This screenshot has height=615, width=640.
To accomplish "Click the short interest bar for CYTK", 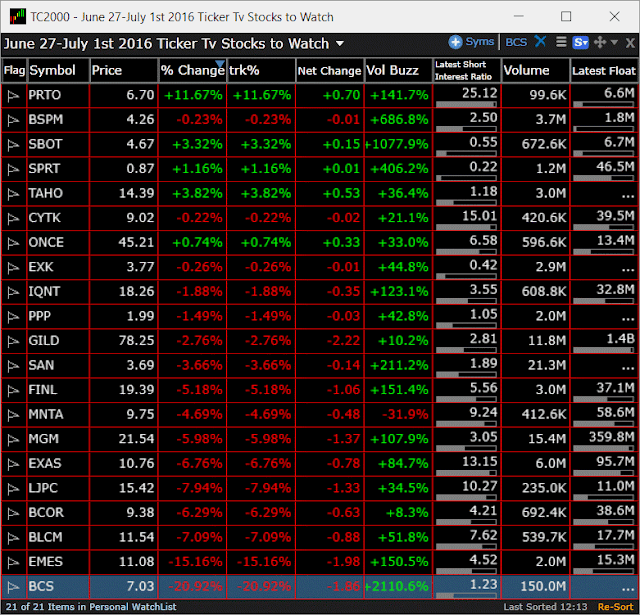I will tap(466, 227).
